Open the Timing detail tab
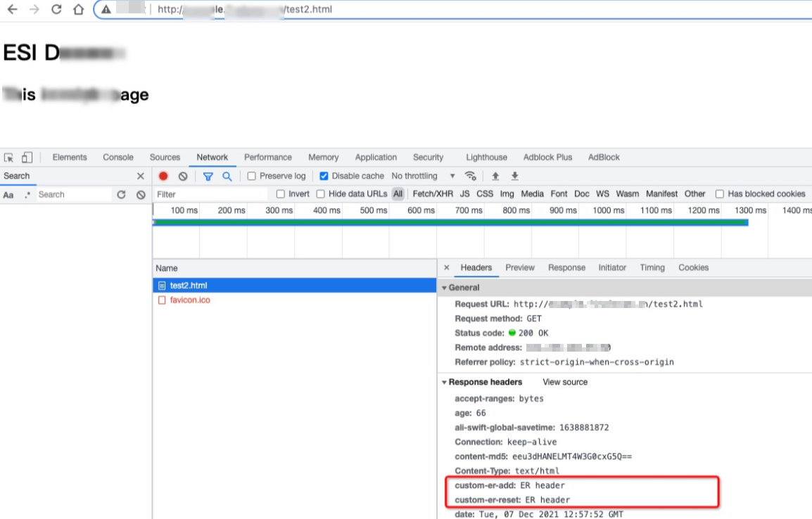This screenshot has height=519, width=812. [652, 267]
